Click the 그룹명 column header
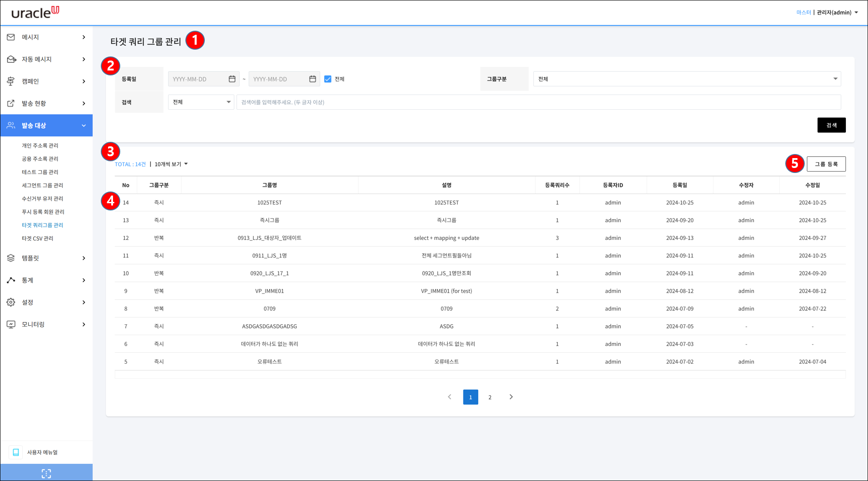Image resolution: width=868 pixels, height=481 pixels. 269,185
